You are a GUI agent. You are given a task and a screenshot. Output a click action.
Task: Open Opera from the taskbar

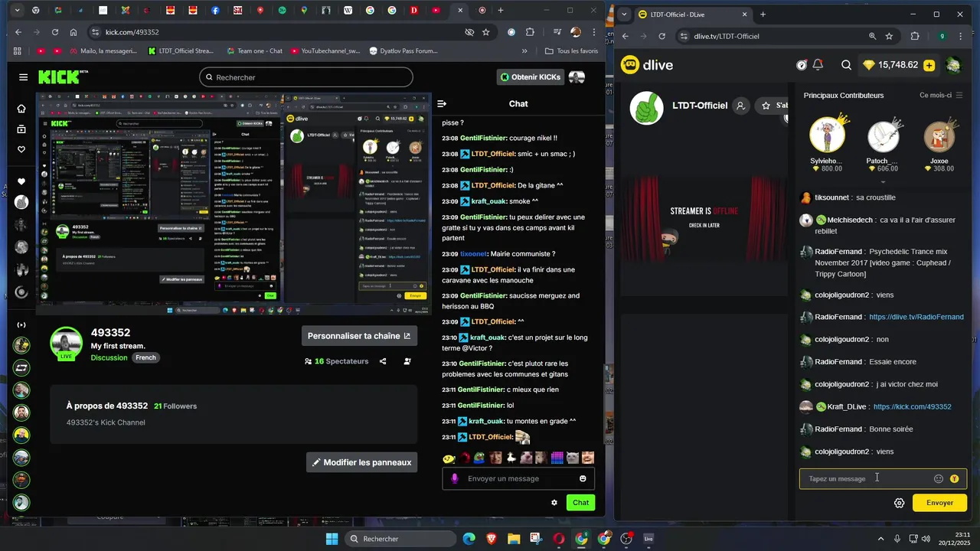pos(559,539)
